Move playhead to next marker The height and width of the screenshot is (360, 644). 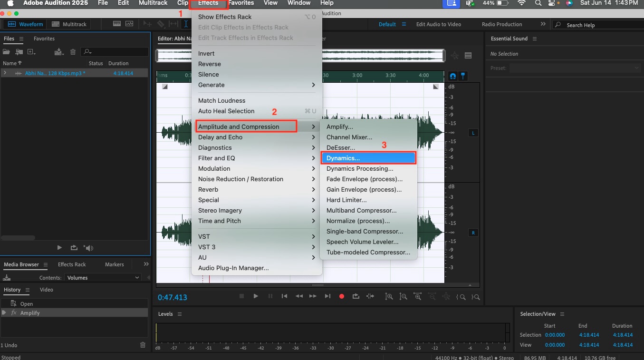click(x=327, y=296)
